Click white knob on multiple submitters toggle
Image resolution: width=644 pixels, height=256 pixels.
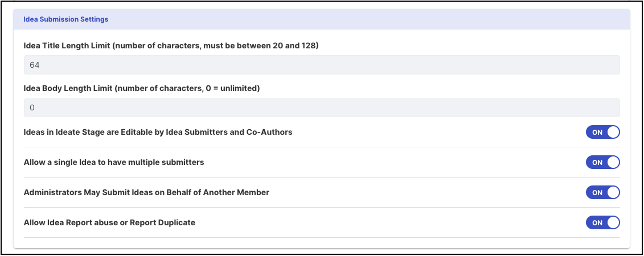(613, 162)
